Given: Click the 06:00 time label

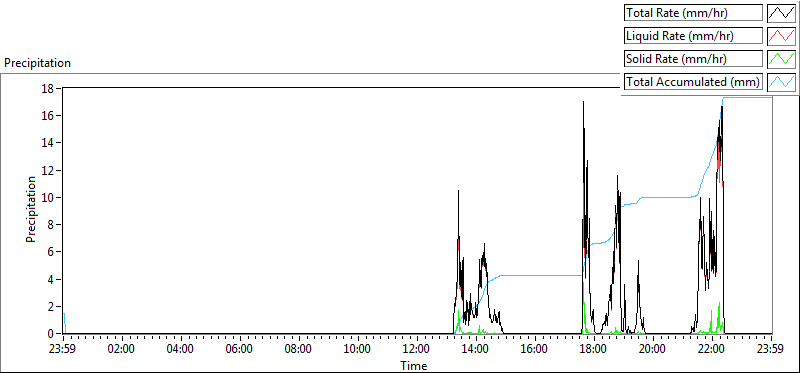Looking at the screenshot, I should [x=240, y=350].
